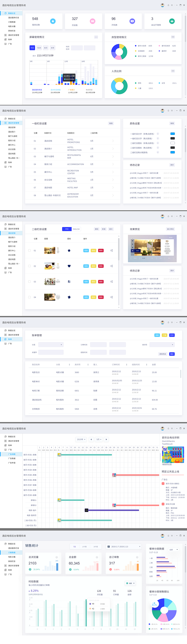Open the 分类 dropdown in 账单管理
This screenshot has width=187, height=644.
pyautogui.click(x=51, y=345)
